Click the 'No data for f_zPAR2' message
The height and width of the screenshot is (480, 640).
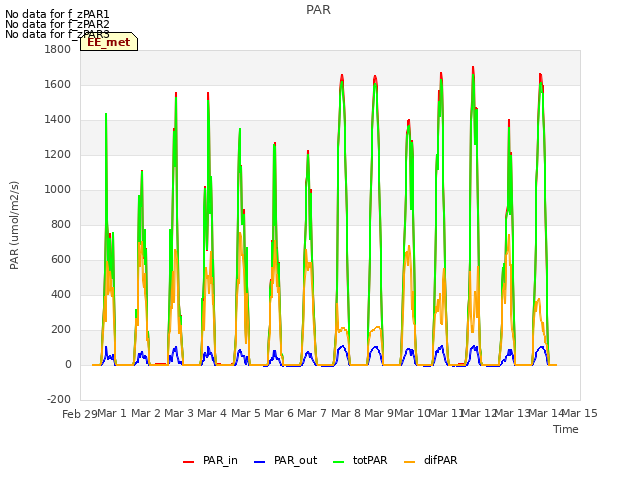[x=57, y=24]
